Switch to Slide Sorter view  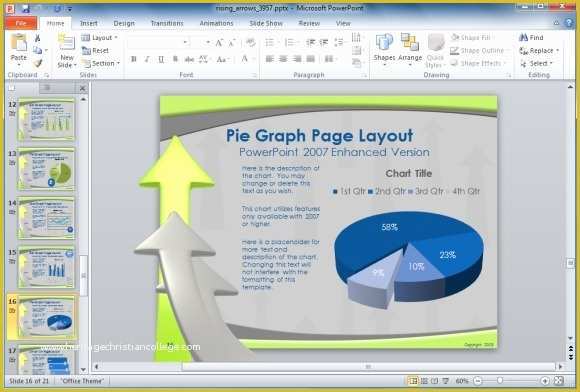[x=424, y=381]
